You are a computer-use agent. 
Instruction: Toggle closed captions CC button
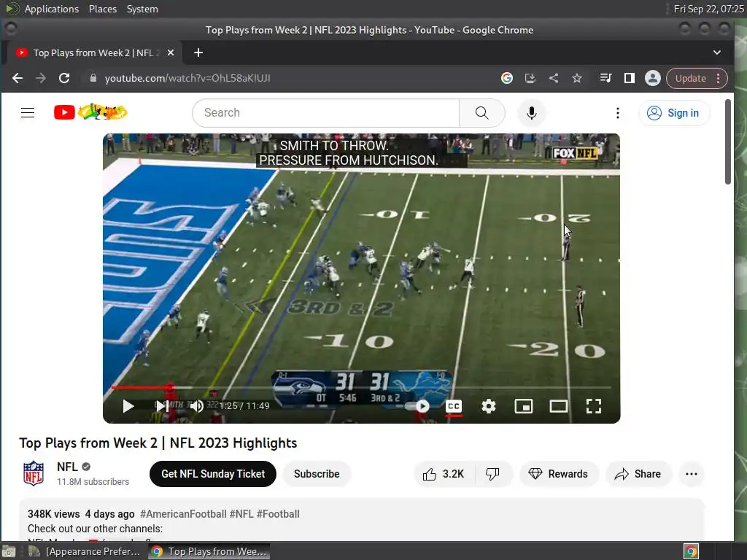(x=454, y=406)
